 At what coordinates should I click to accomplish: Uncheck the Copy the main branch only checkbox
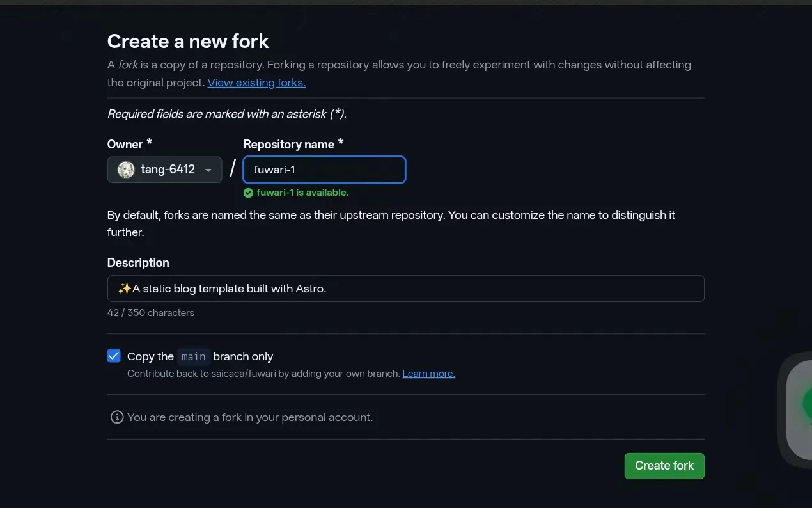coord(114,356)
